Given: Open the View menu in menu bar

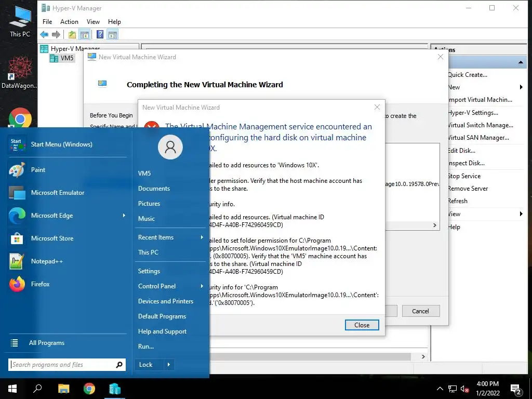Looking at the screenshot, I should pyautogui.click(x=93, y=22).
